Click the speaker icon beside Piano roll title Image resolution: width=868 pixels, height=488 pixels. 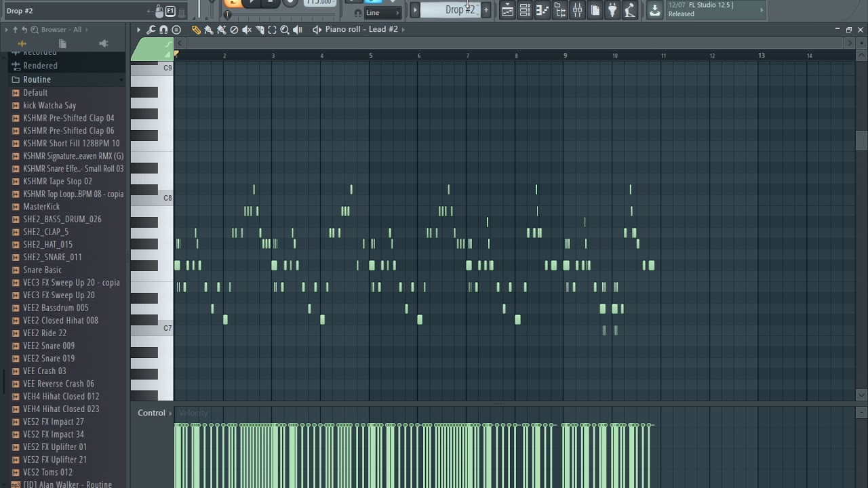pyautogui.click(x=317, y=30)
